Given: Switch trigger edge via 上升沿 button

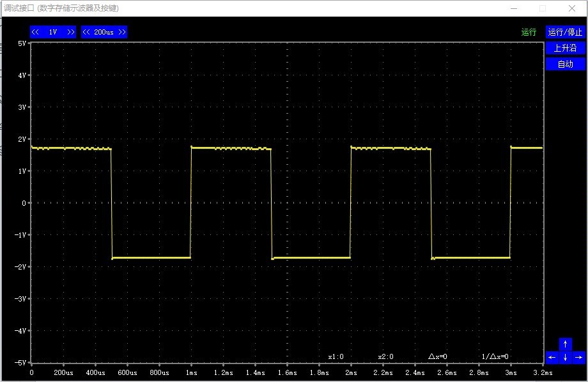Looking at the screenshot, I should 565,48.
